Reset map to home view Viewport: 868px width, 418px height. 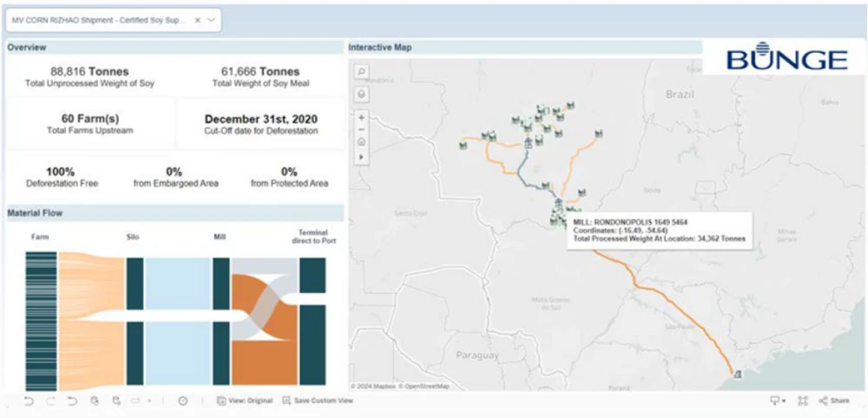click(x=361, y=142)
